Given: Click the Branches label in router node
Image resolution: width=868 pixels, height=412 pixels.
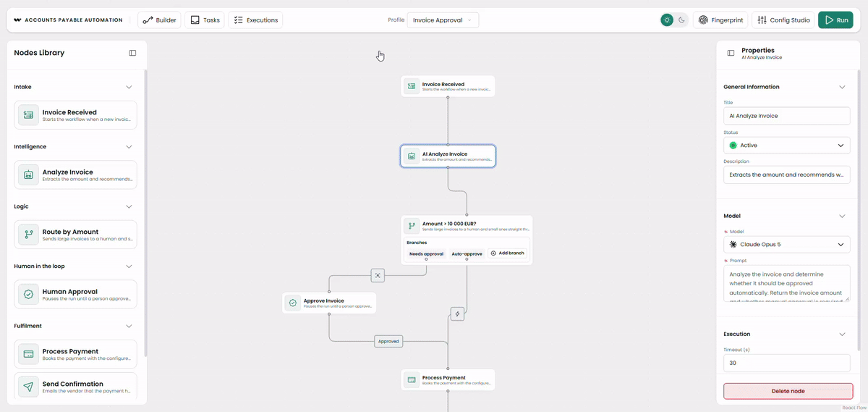Looking at the screenshot, I should tap(417, 243).
